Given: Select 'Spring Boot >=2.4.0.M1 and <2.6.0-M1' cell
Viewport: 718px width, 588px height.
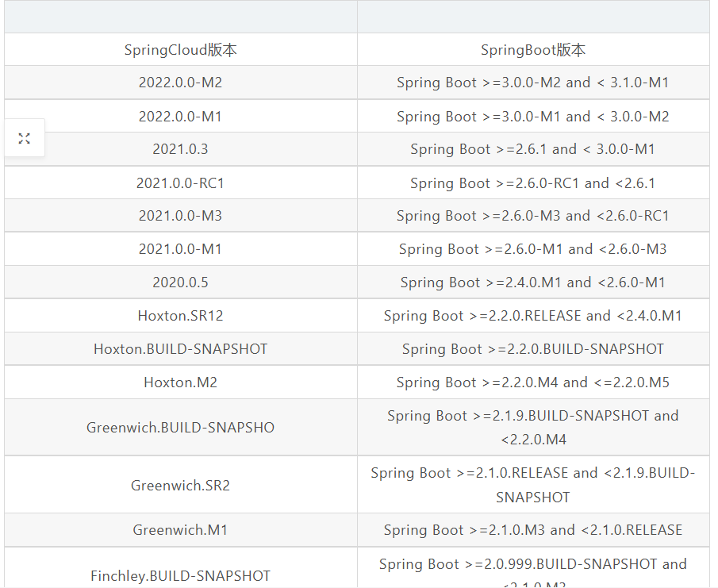Looking at the screenshot, I should [x=533, y=282].
